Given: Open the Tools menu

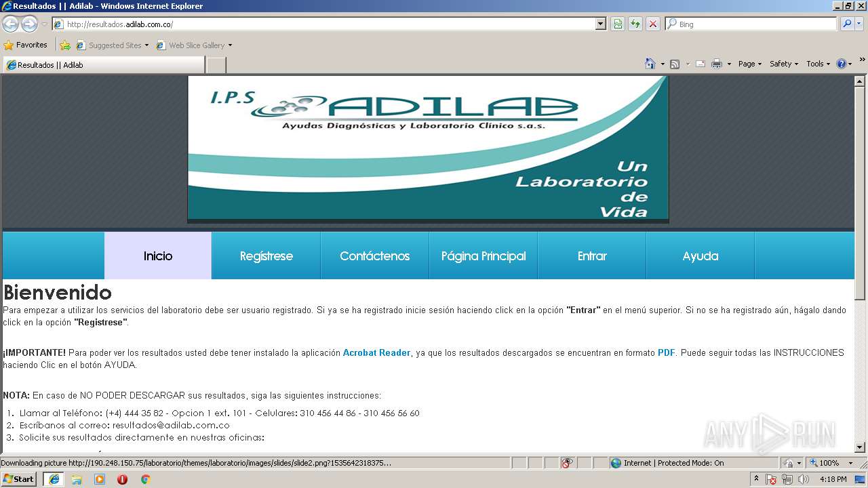Looking at the screenshot, I should [x=818, y=64].
